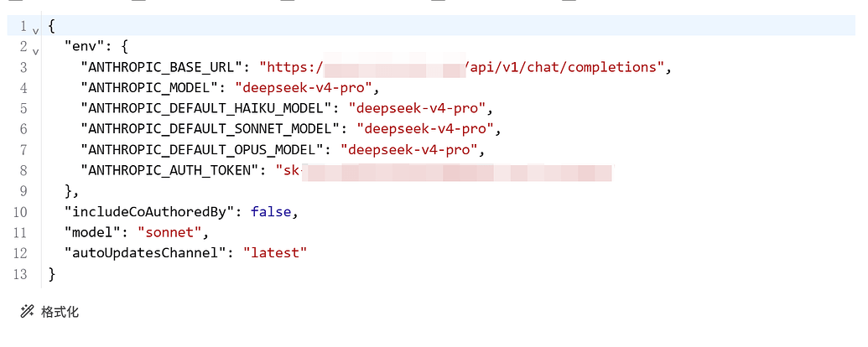The image size is (868, 347).
Task: Click the closing brace on line 13
Action: point(52,274)
